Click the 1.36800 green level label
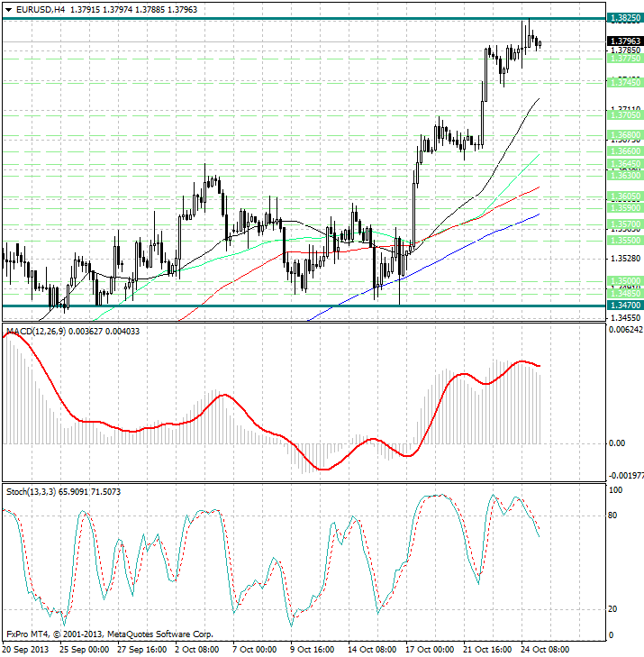 pos(625,135)
